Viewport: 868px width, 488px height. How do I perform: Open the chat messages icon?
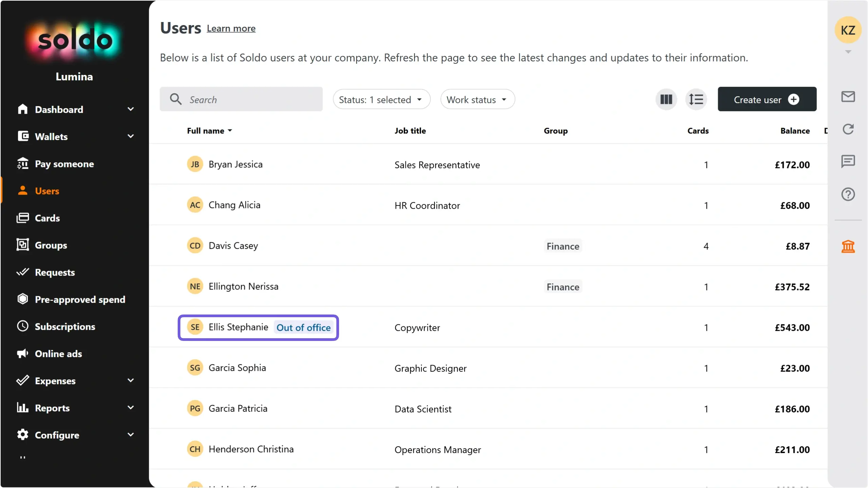(x=848, y=162)
